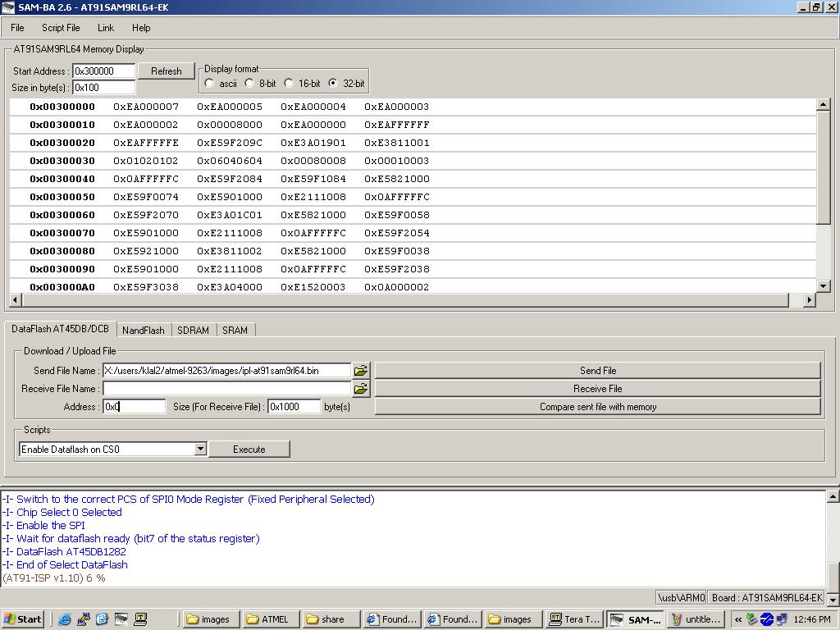Browse for the Receive File Name
Screen dimensions: 840x630
360,389
